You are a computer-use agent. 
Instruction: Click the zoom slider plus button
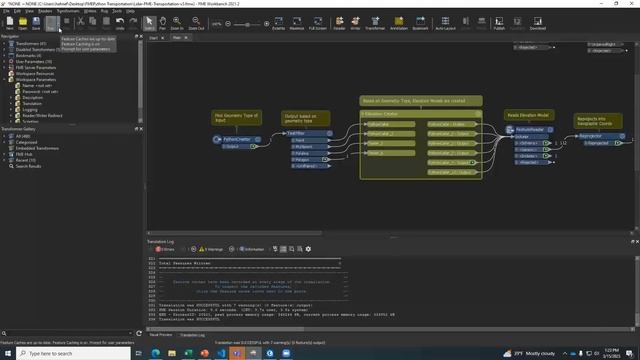pyautogui.click(x=267, y=24)
